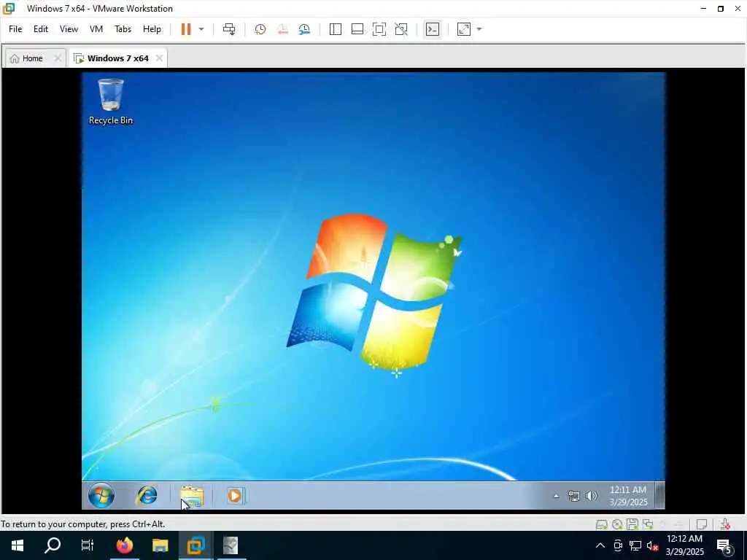Viewport: 747px width, 560px height.
Task: Open host Task View
Action: [x=88, y=545]
